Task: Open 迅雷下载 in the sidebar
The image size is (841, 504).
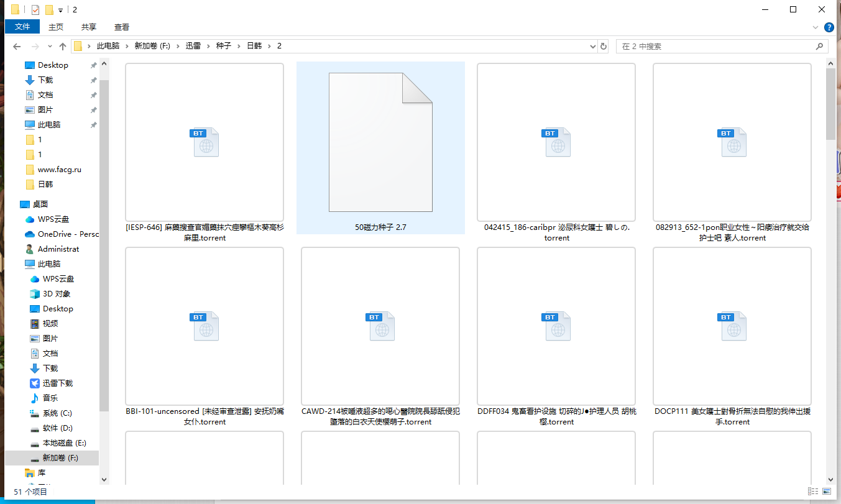Action: (51, 383)
